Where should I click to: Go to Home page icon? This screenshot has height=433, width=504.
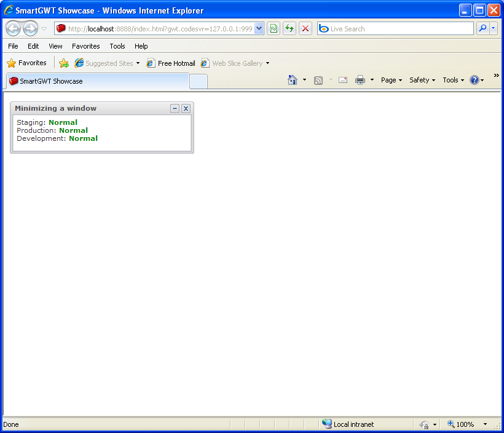point(293,80)
